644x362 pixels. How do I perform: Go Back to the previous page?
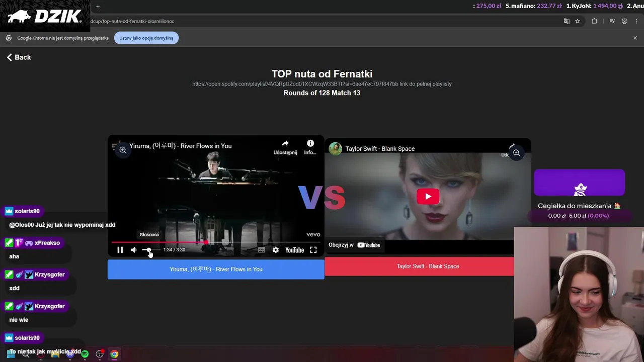[19, 57]
